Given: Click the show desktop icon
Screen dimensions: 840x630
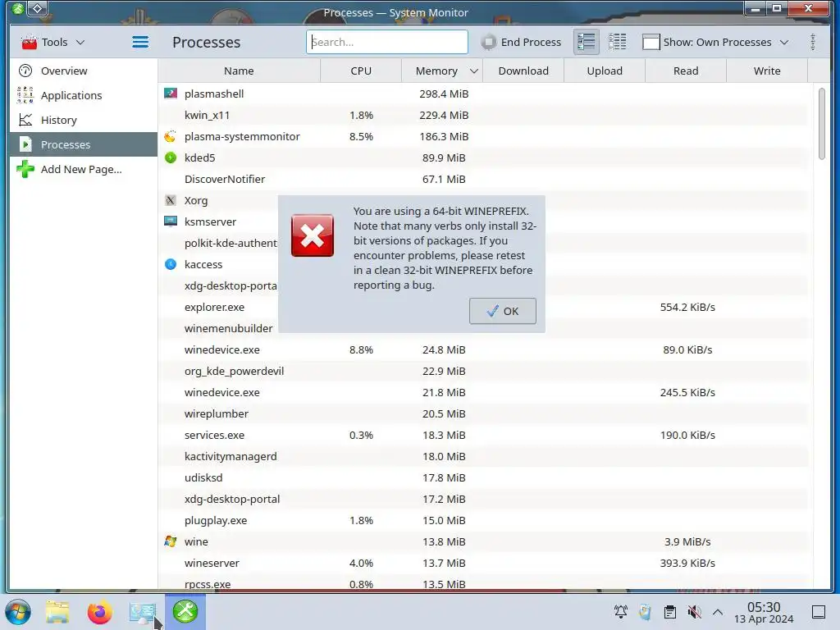Looking at the screenshot, I should [819, 612].
